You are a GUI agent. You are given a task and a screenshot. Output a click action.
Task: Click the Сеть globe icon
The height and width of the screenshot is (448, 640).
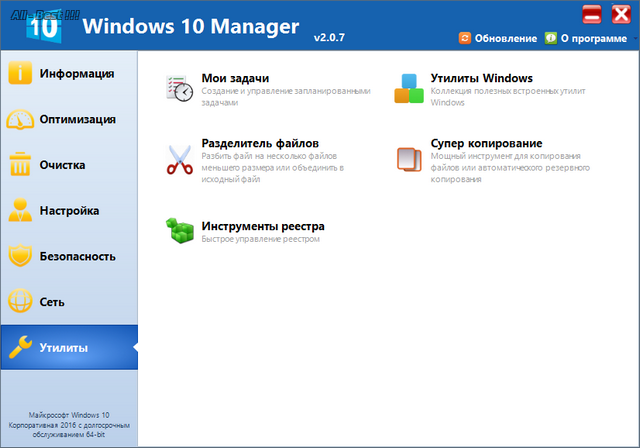tap(20, 302)
